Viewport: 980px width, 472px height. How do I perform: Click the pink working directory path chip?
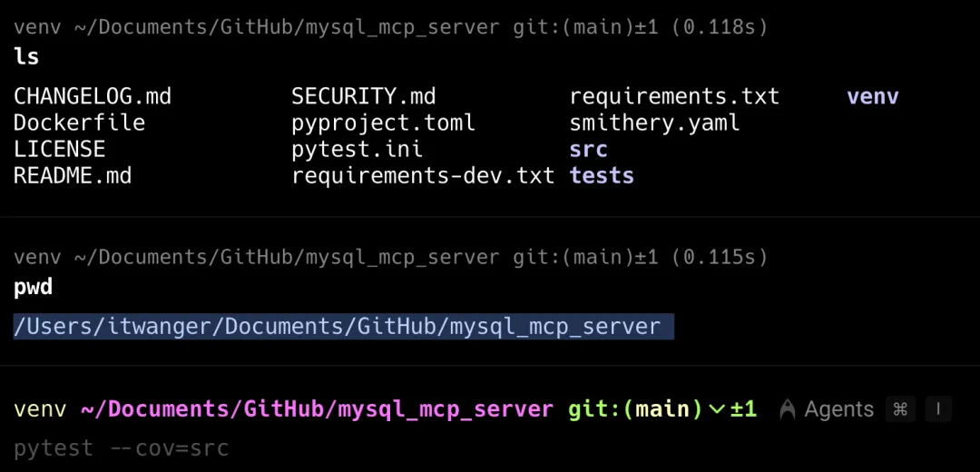(317, 409)
